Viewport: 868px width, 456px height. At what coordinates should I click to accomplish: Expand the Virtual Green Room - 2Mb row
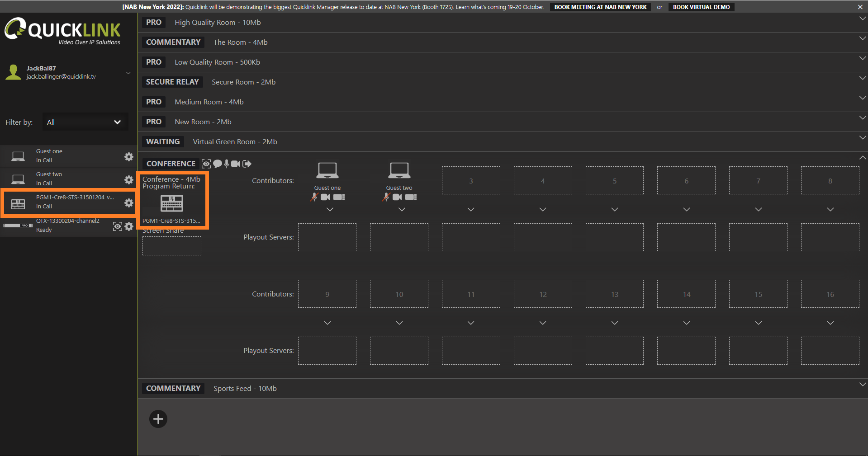(862, 138)
